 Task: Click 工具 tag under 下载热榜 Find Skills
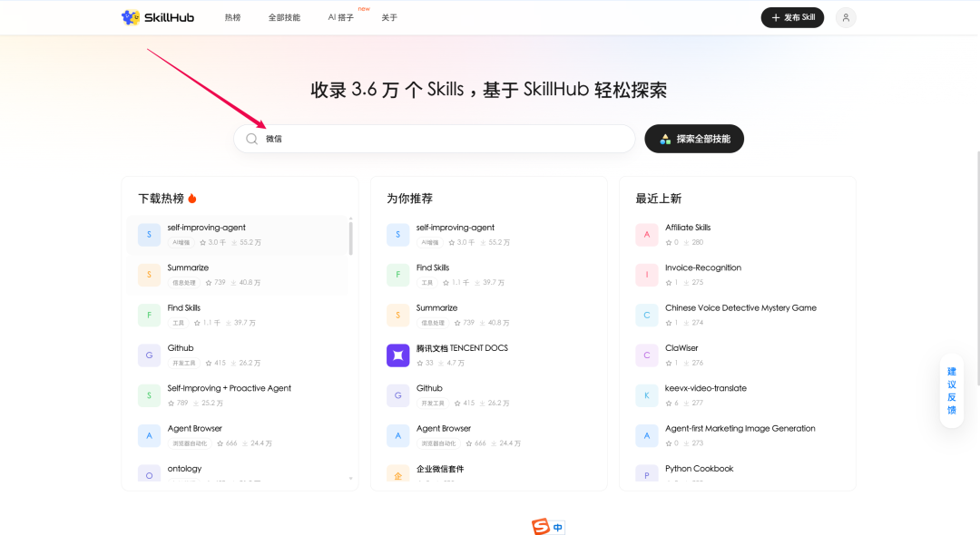(178, 323)
